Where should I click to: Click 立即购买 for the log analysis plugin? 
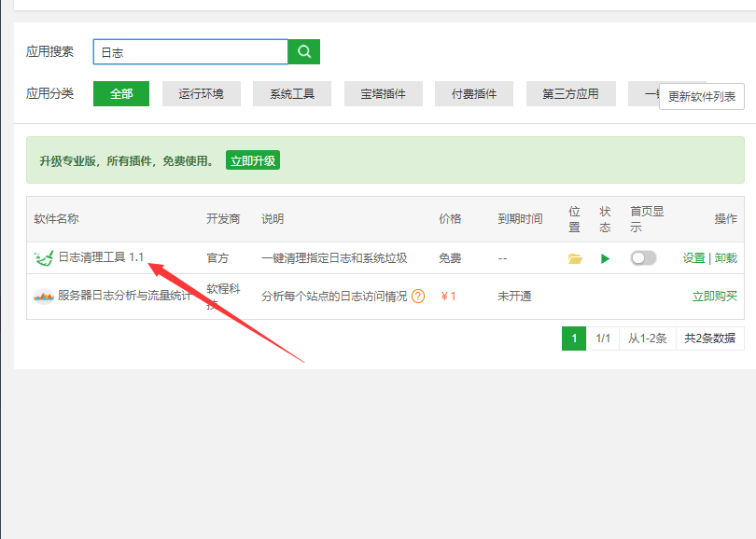pyautogui.click(x=714, y=297)
